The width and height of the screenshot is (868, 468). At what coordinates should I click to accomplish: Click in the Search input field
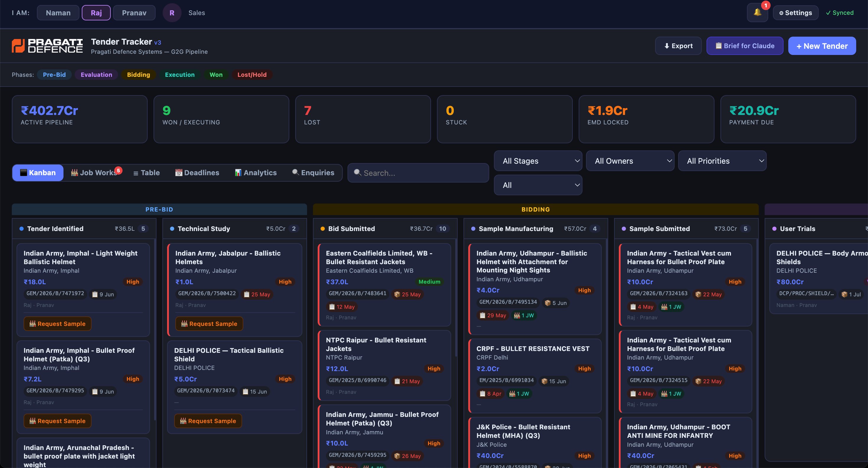coord(418,173)
